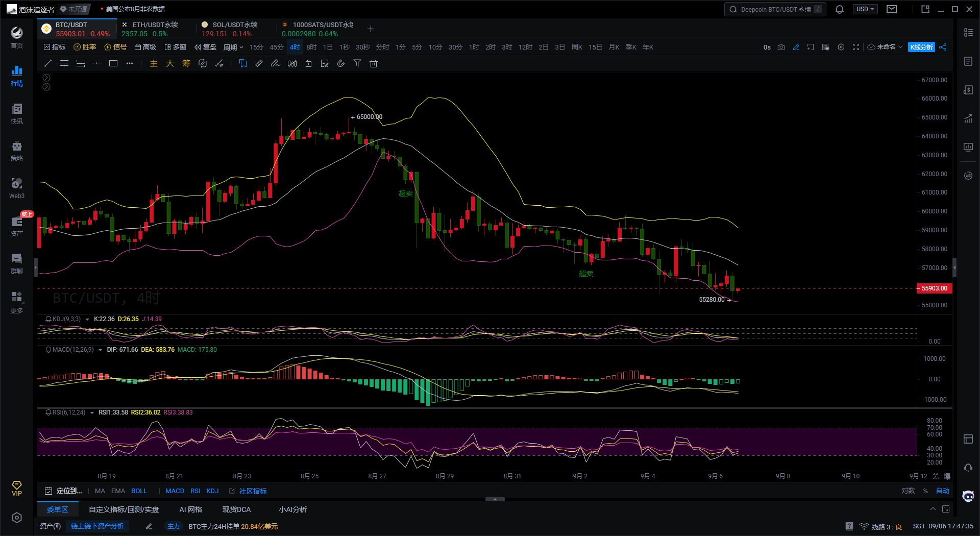Expand the MACD(12,26,9) indicator menu
This screenshot has width=980, height=536.
click(x=100, y=350)
